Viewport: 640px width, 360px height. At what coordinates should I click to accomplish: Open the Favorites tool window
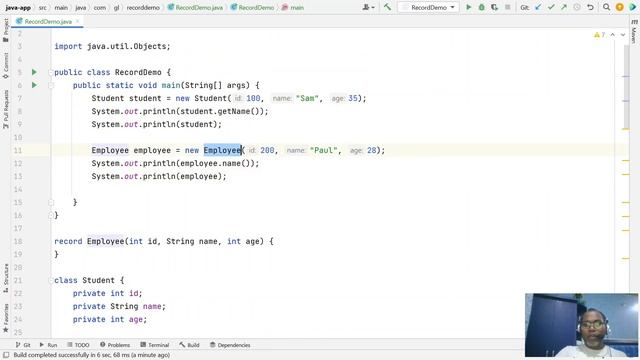(x=6, y=318)
